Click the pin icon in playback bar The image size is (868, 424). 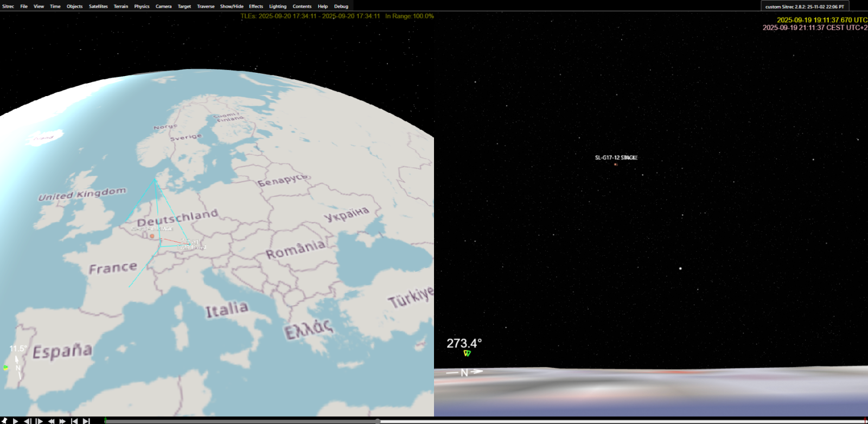point(4,421)
